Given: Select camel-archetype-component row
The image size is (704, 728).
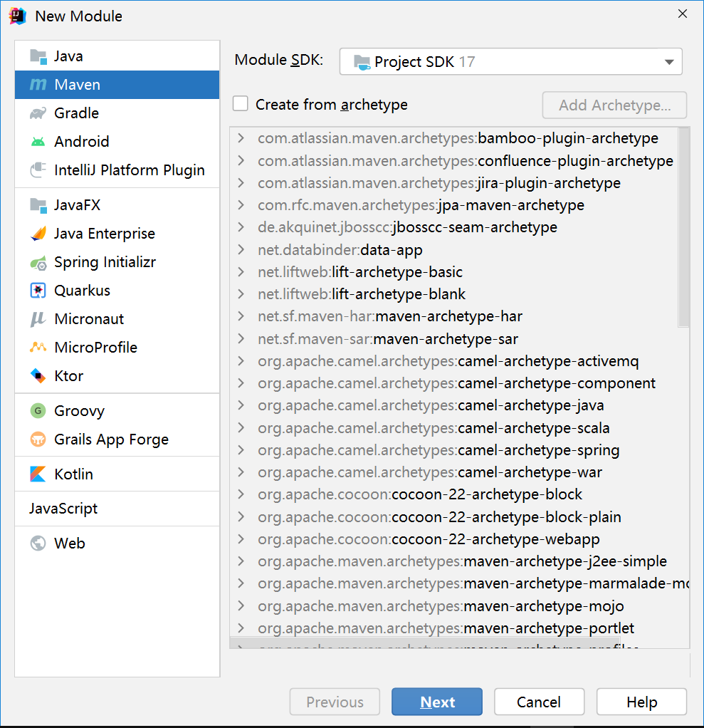Looking at the screenshot, I should (x=454, y=383).
